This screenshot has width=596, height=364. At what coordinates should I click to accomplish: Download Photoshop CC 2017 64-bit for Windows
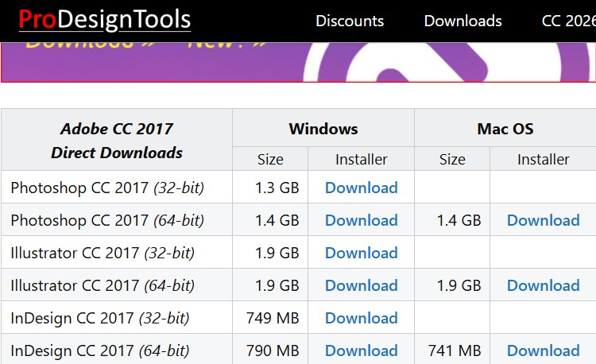[x=362, y=220]
